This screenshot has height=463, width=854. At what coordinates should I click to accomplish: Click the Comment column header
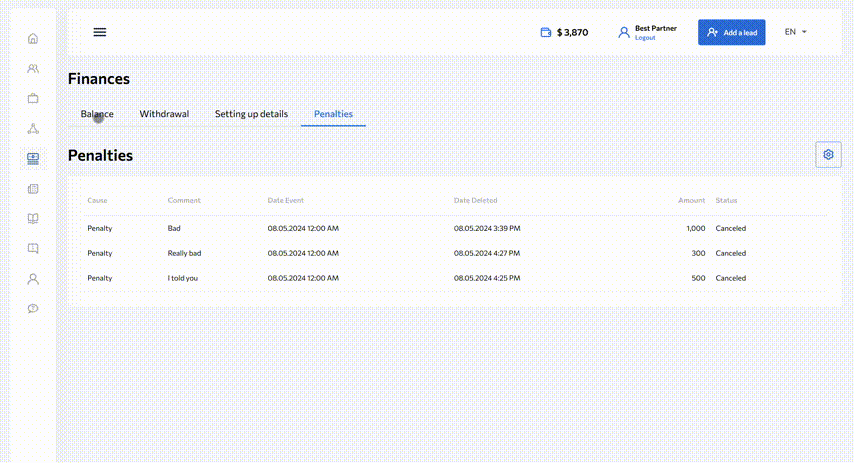click(x=184, y=200)
